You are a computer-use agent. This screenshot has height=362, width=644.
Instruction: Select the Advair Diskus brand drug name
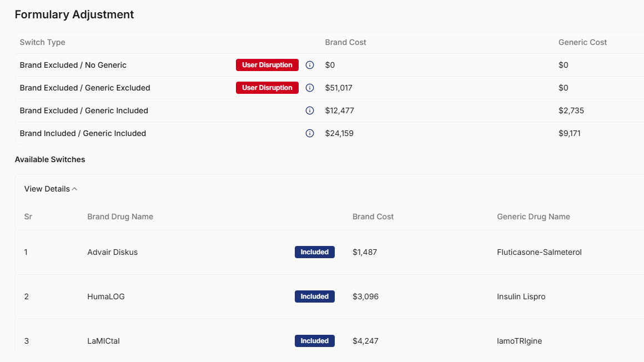(x=112, y=252)
